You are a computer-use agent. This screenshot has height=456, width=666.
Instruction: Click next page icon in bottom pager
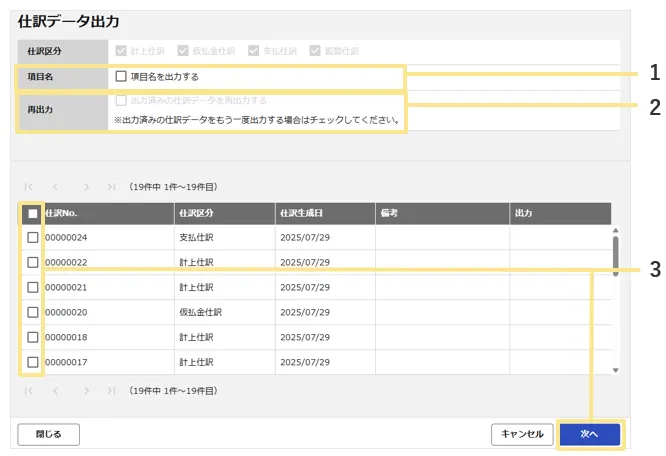click(x=87, y=391)
